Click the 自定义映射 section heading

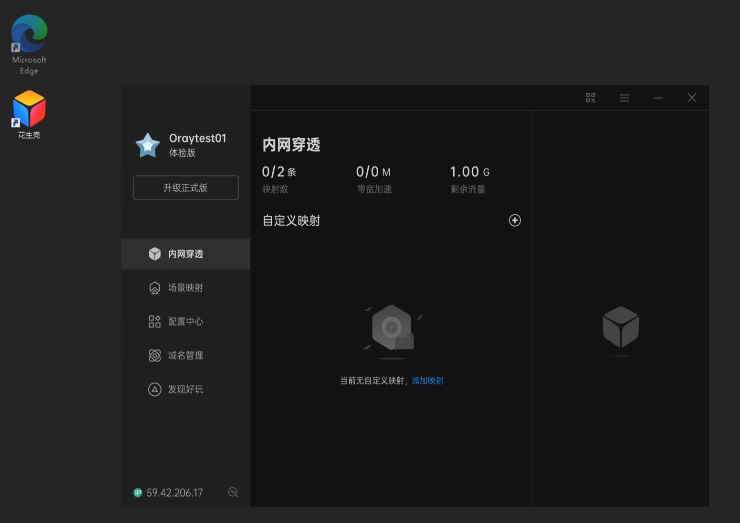291,220
